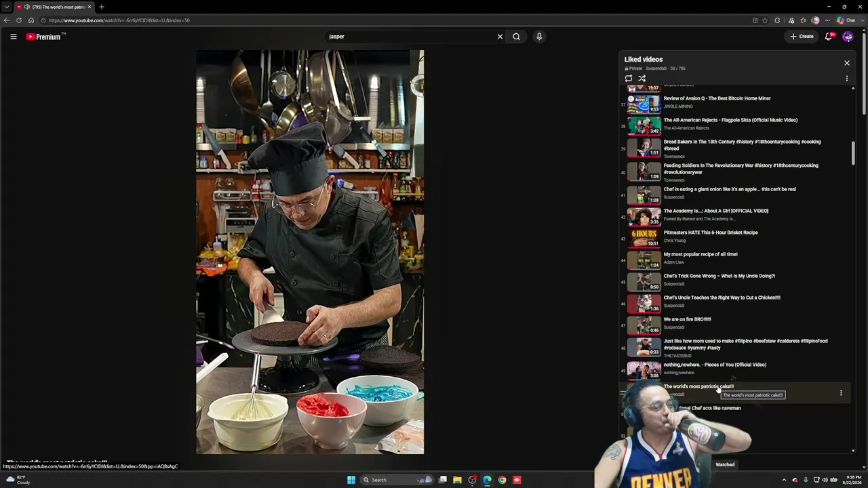Click thumbnail for 6-Hour Brisket video

644,239
